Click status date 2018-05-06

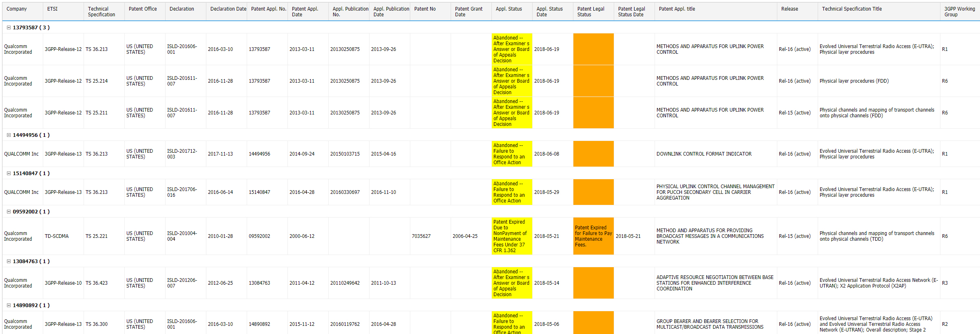tap(546, 324)
